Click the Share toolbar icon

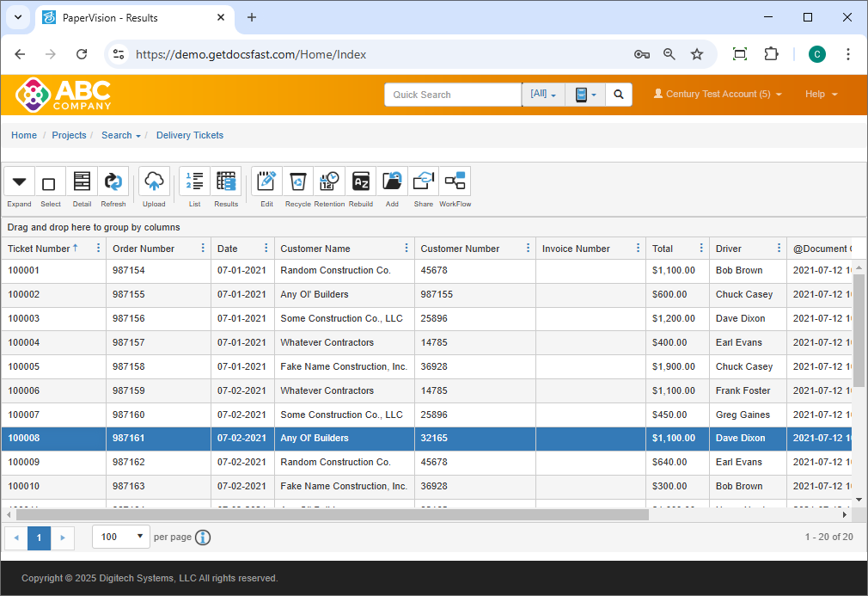(424, 182)
